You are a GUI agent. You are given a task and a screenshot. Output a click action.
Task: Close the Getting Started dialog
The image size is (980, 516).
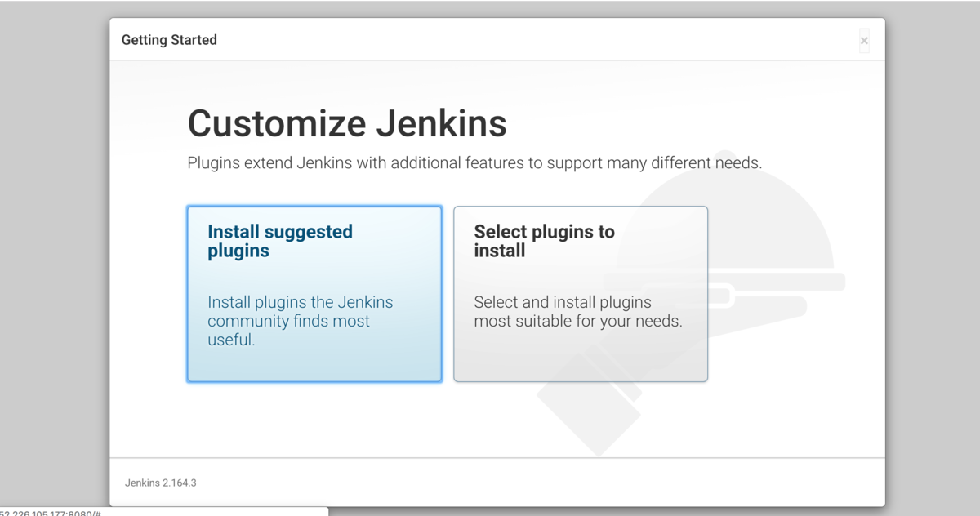coord(864,41)
